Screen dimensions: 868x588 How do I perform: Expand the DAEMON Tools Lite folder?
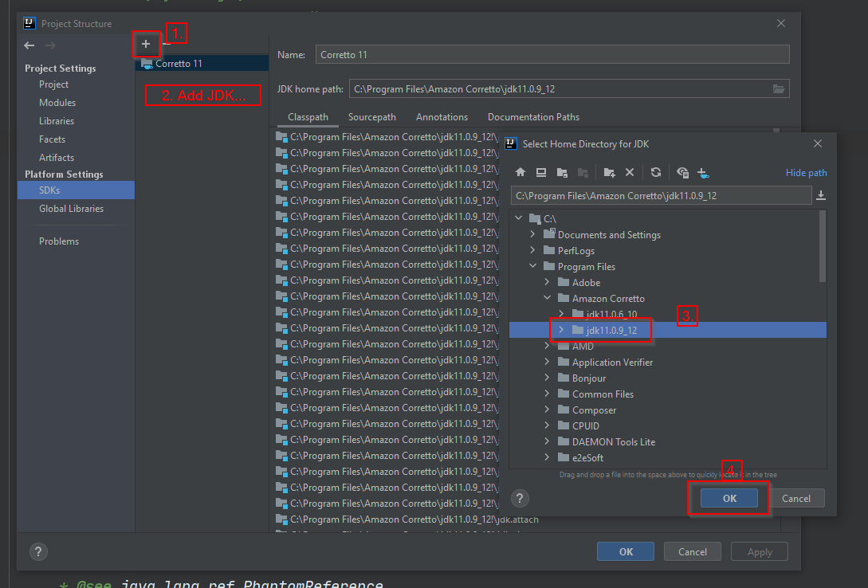pyautogui.click(x=548, y=441)
